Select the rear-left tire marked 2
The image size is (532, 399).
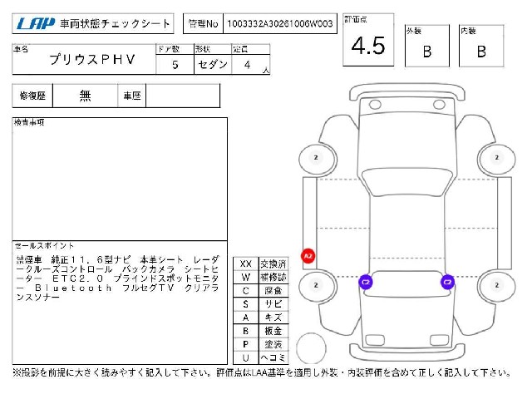point(318,285)
